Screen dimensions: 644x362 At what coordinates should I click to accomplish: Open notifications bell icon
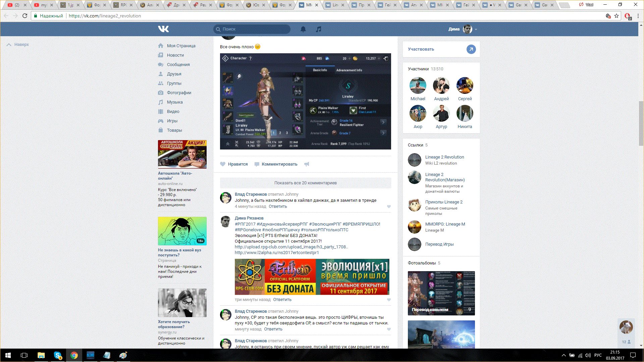tap(303, 29)
